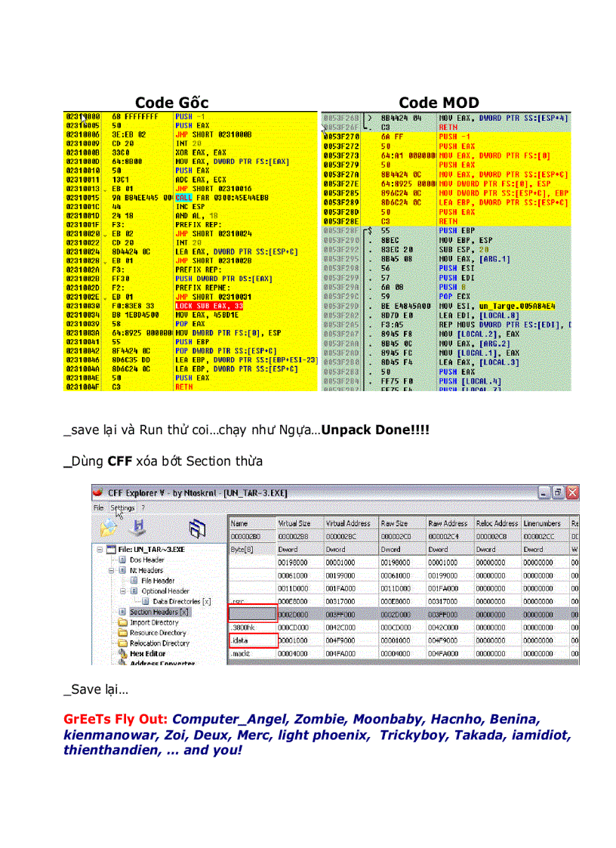Click the File Header icon in the sidebar
Screen dimensions: 616x848
click(133, 581)
